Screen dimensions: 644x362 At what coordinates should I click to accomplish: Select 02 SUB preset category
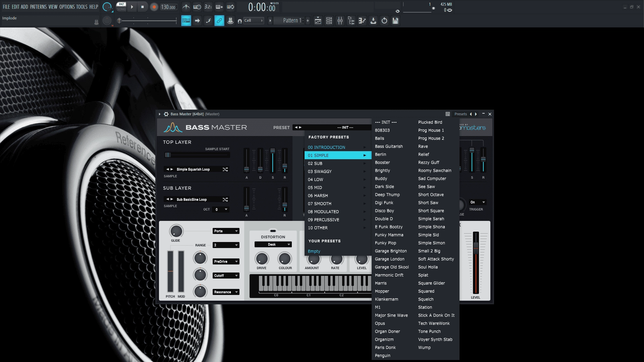[338, 164]
